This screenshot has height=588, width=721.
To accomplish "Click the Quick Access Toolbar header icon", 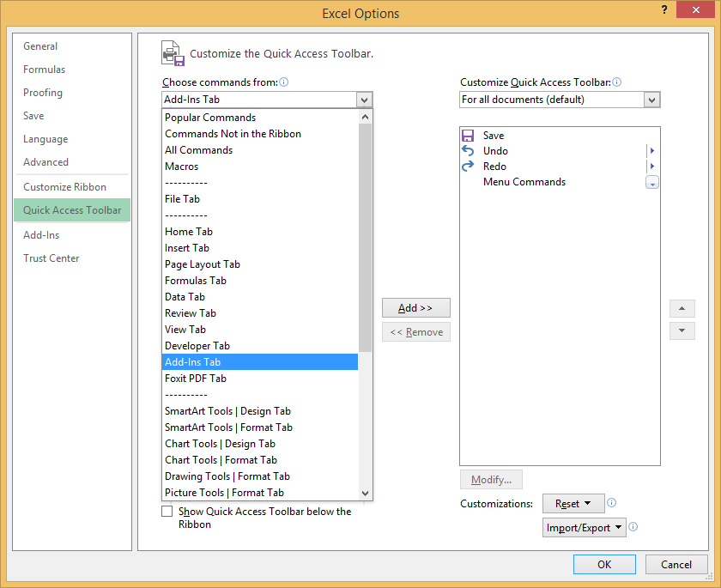I will click(x=173, y=53).
